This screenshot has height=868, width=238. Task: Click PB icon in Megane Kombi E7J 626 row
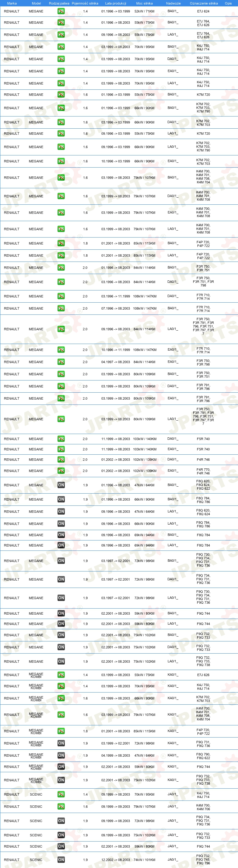[x=61, y=675]
